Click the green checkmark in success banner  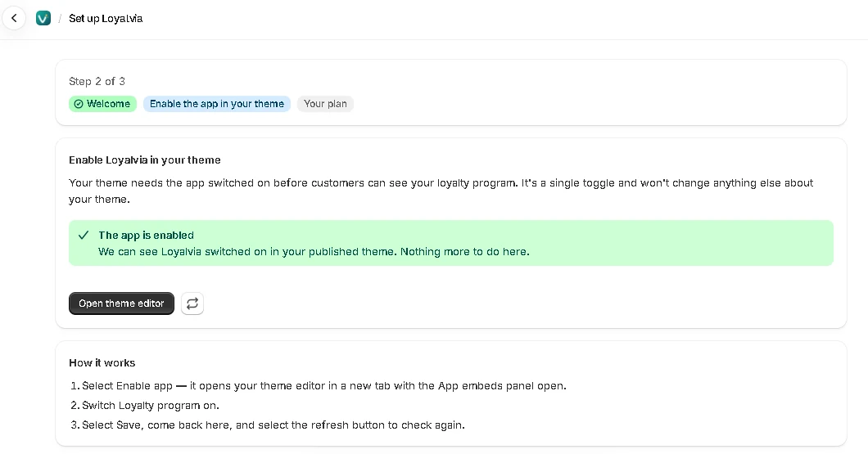84,235
